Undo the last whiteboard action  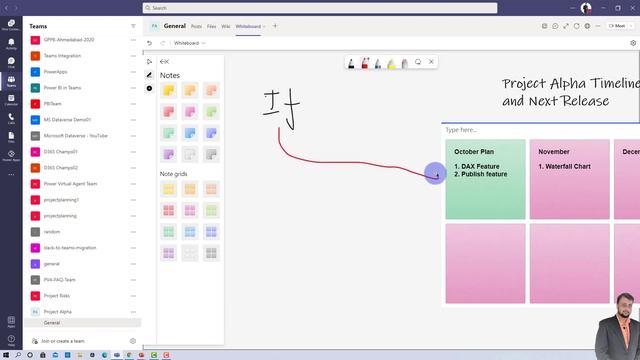pyautogui.click(x=149, y=43)
